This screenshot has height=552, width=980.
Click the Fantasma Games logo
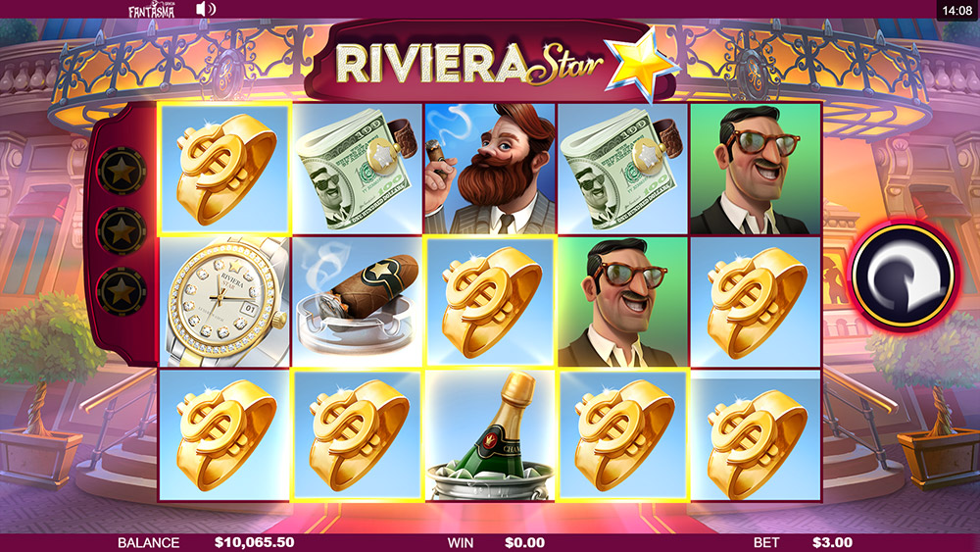click(x=152, y=10)
